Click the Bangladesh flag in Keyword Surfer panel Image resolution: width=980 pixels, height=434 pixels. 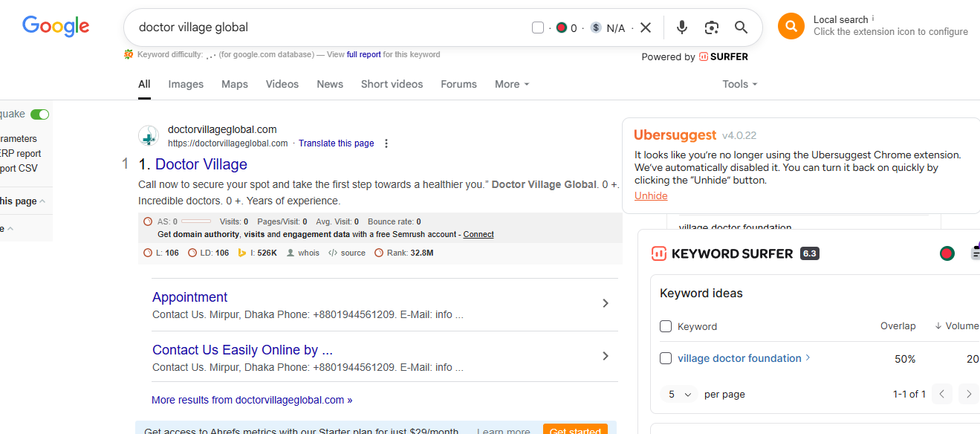[x=947, y=253]
